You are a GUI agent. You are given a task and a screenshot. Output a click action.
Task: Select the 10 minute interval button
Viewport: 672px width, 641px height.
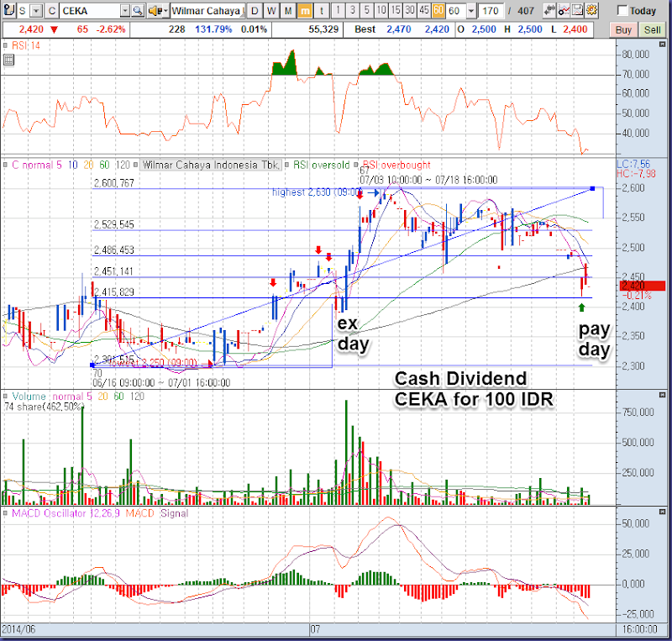[381, 10]
